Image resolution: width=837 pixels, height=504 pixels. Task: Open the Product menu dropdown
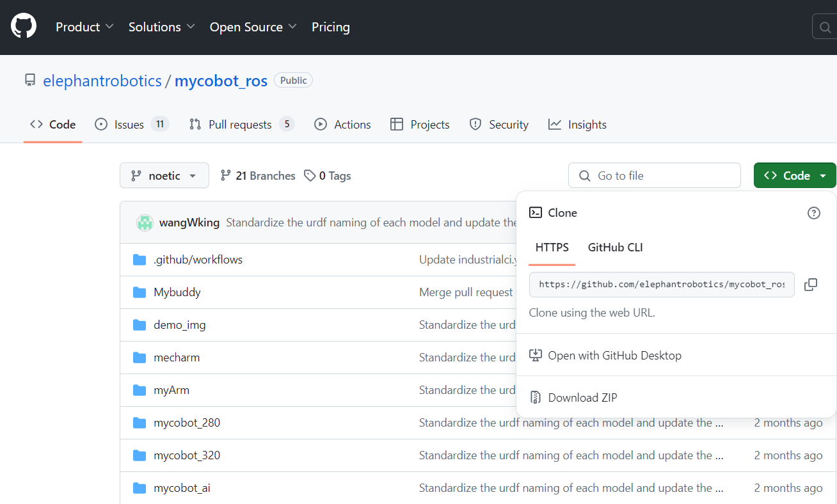pos(84,27)
